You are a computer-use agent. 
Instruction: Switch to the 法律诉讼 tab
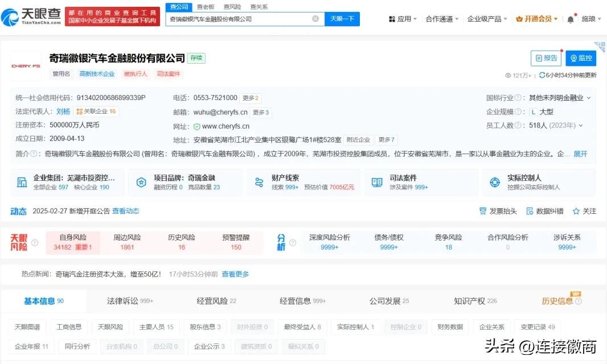click(129, 301)
